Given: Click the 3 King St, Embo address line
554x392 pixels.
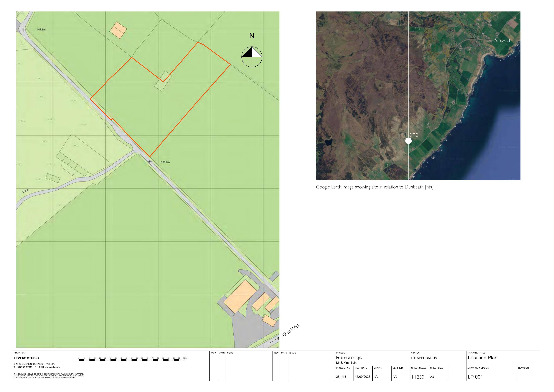Looking at the screenshot, I should click(34, 364).
